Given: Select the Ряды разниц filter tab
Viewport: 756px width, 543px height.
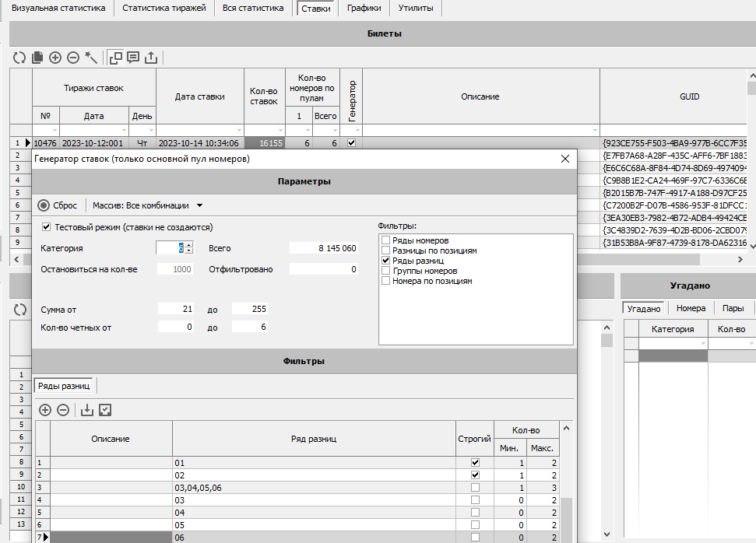Looking at the screenshot, I should [x=64, y=386].
